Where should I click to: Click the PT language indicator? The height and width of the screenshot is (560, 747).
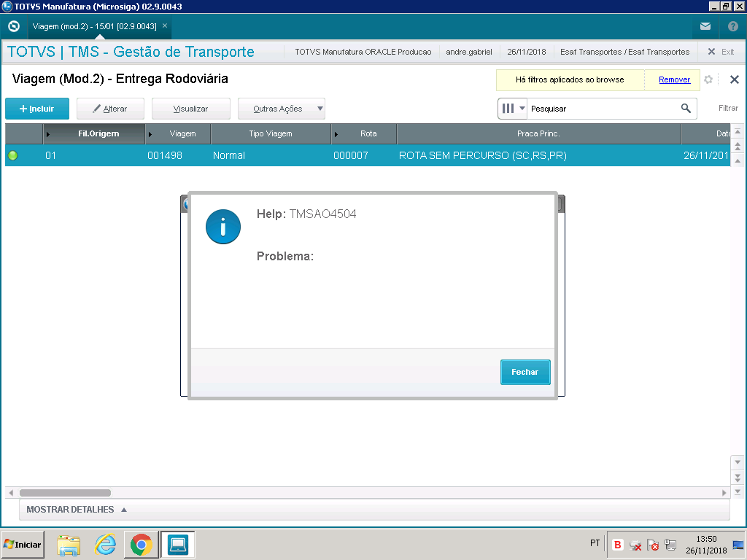(595, 542)
